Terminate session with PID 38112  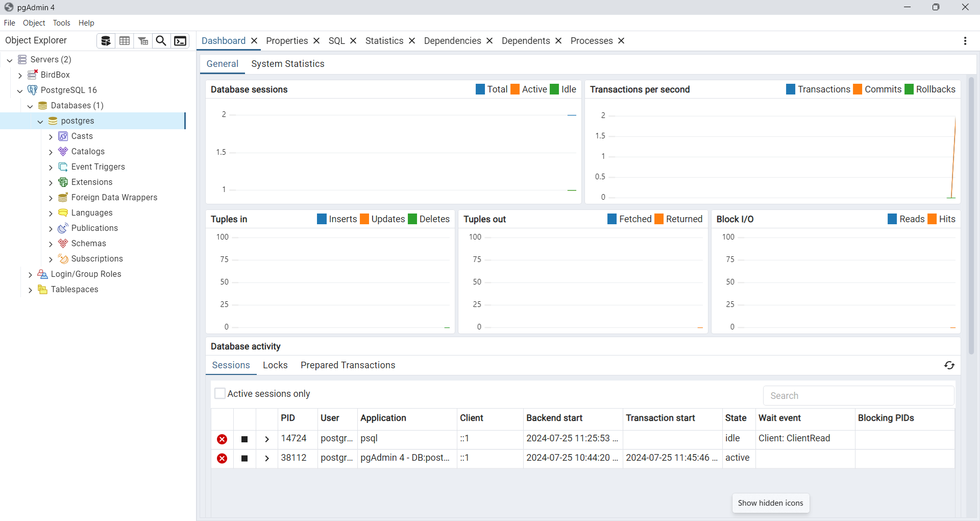click(x=222, y=459)
